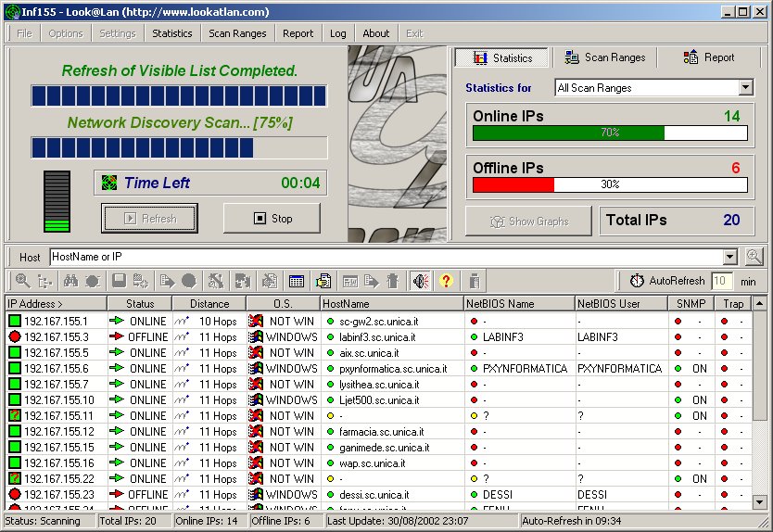The image size is (773, 532).
Task: Click the Network Discovery Scan progress bar
Action: [x=179, y=148]
